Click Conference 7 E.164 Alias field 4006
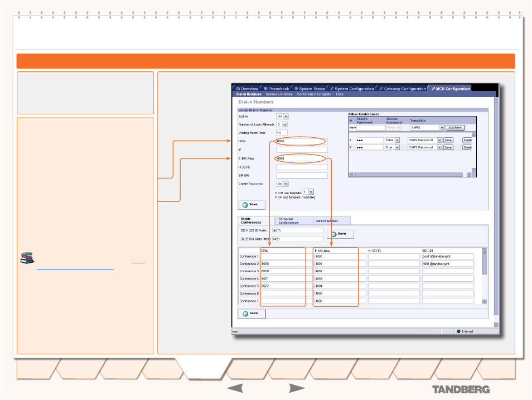The image size is (532, 400). tap(340, 301)
